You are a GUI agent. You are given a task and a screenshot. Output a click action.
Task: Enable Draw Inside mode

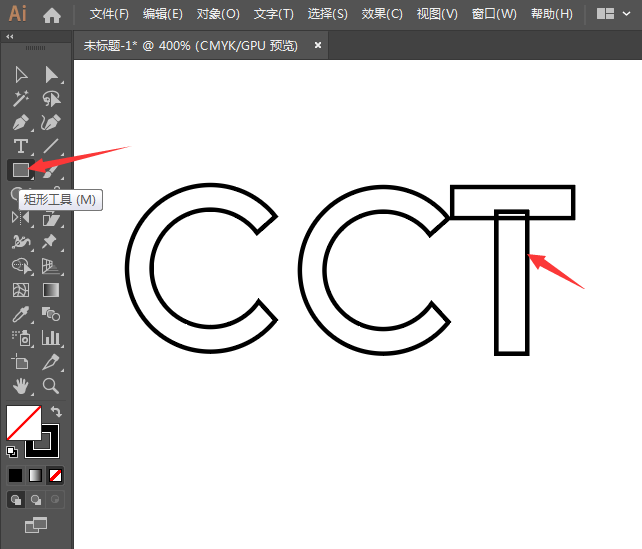click(x=55, y=499)
